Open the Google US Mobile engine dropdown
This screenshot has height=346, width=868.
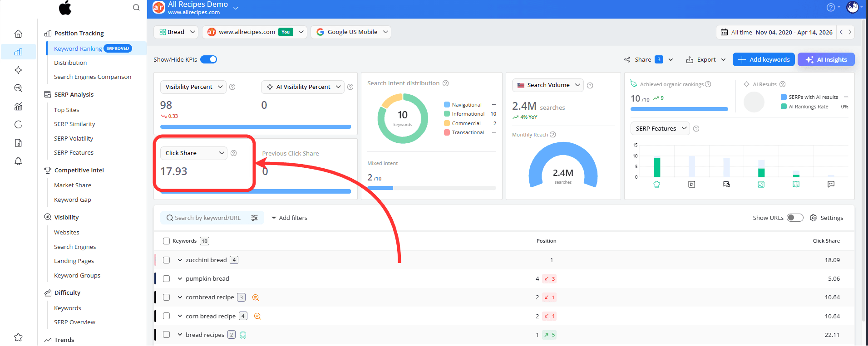[351, 32]
